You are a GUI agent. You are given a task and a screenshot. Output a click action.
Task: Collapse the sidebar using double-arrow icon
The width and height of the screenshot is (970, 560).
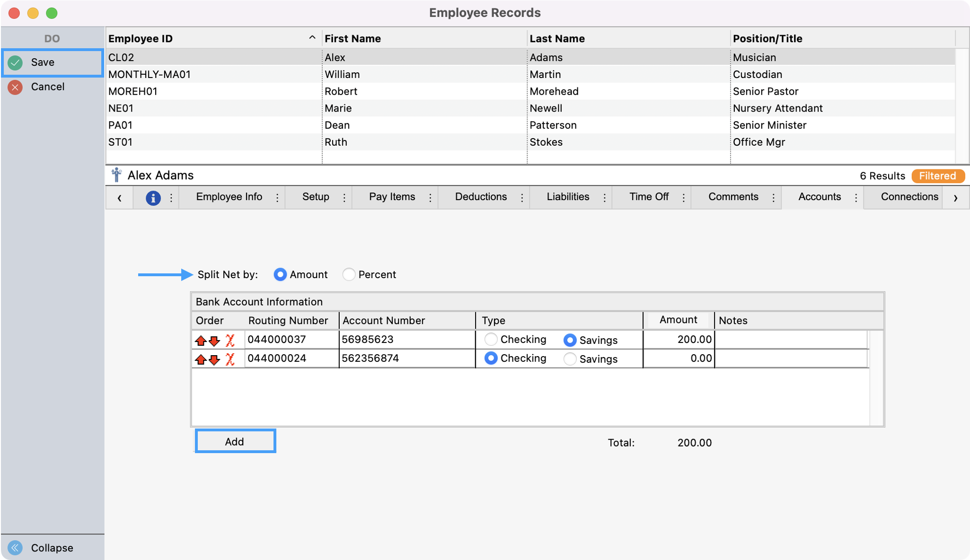coord(16,548)
